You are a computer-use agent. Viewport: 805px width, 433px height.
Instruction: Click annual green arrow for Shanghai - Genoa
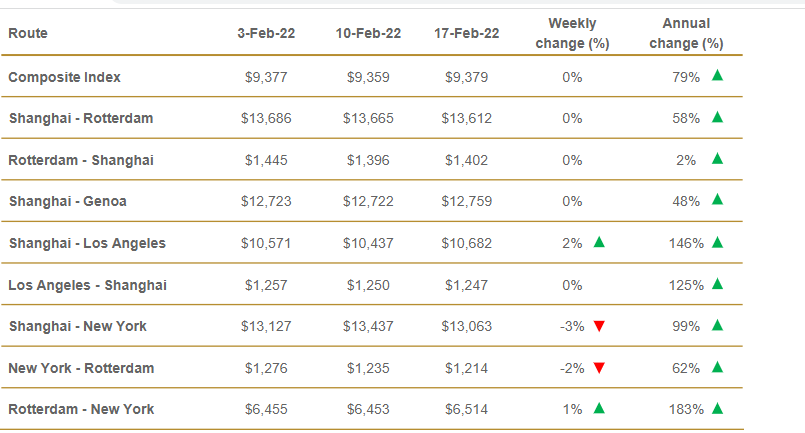tap(717, 201)
